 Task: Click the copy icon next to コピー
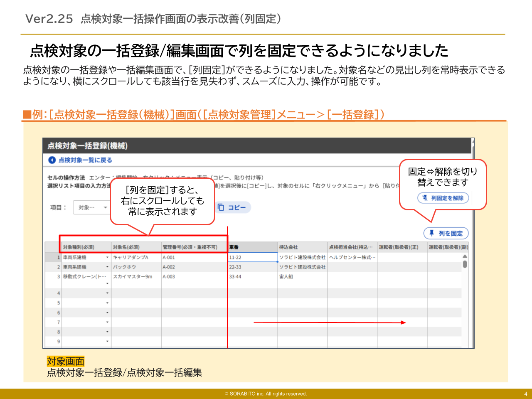coord(221,207)
